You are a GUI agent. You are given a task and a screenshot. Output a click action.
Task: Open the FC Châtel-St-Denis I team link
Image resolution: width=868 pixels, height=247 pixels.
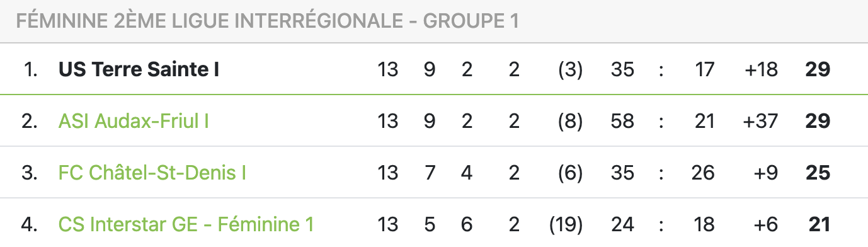pos(152,173)
